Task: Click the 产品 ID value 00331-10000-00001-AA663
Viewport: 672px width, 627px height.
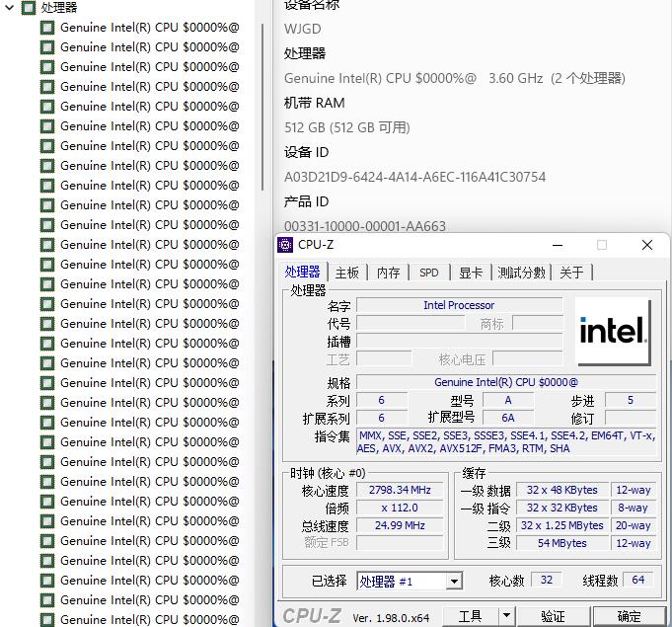Action: 365,226
